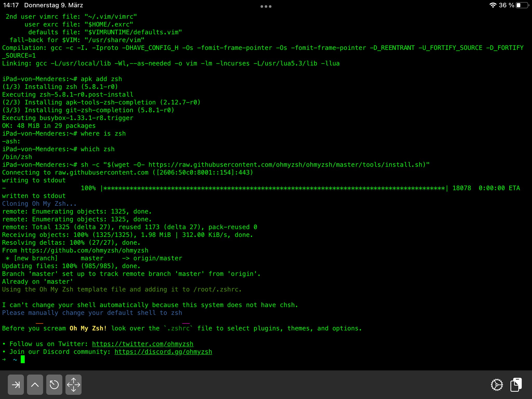Tap 'From https://github.com/ohmyzsh/ohmyzsh' line
Viewport: 532px width, 399px height.
click(x=75, y=250)
